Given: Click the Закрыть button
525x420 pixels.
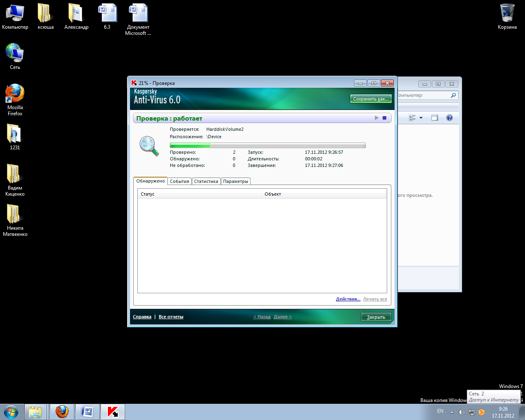Looking at the screenshot, I should click(x=376, y=317).
